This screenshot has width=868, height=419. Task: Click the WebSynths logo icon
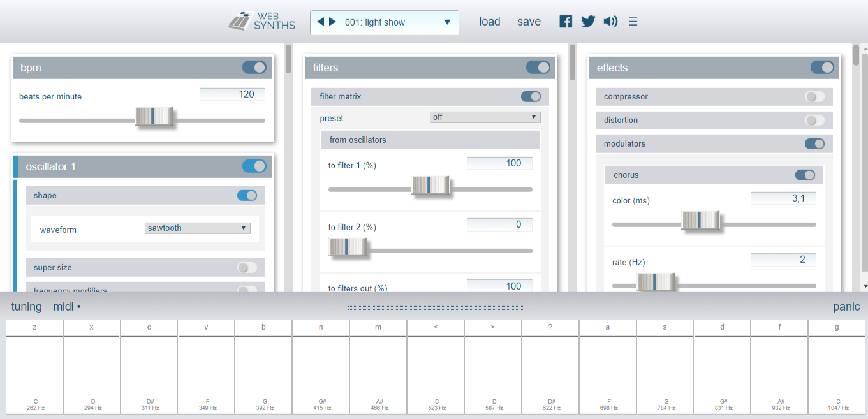(242, 22)
